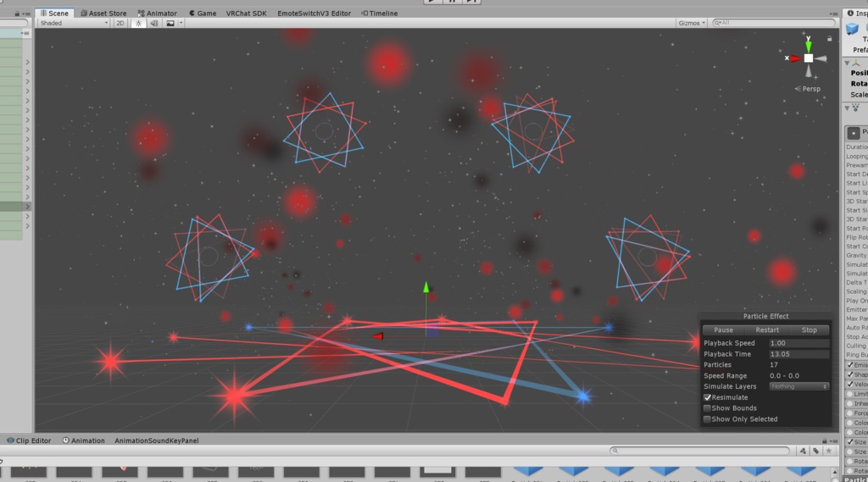
Task: Click the Playback Time value field
Action: (x=798, y=354)
